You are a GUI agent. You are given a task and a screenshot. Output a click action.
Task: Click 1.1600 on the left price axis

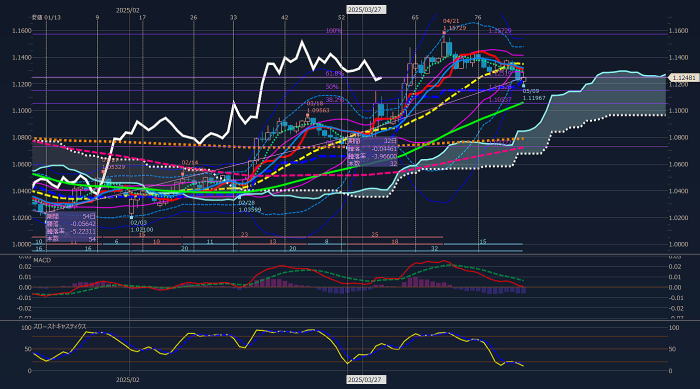coord(22,31)
